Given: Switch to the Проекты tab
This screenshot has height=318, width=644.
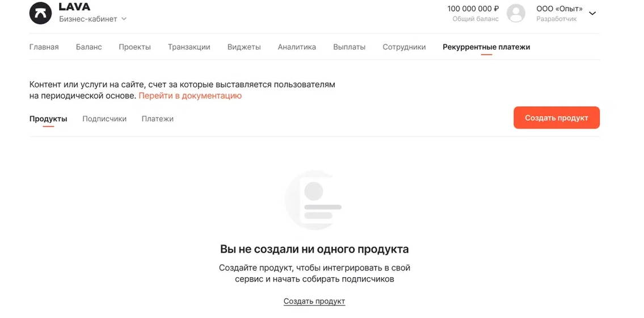Looking at the screenshot, I should coord(134,47).
